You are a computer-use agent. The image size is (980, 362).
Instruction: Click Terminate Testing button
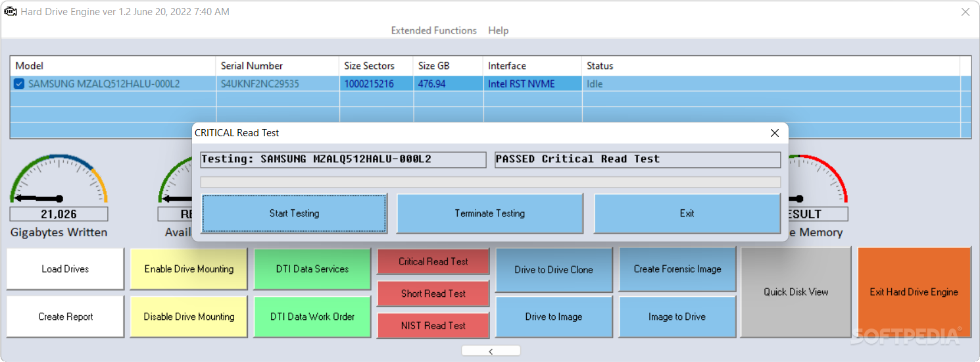(489, 213)
